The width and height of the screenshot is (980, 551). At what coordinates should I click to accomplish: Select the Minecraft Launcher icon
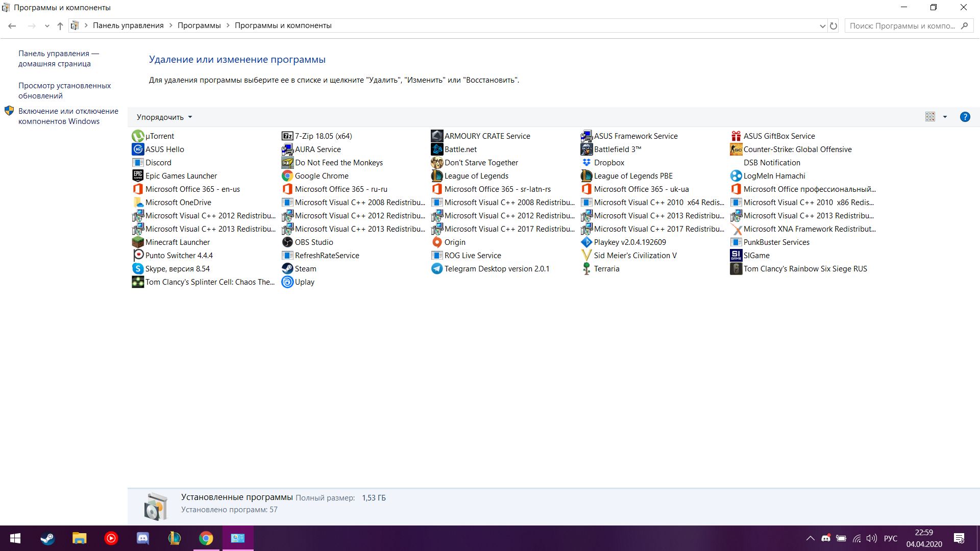tap(138, 242)
